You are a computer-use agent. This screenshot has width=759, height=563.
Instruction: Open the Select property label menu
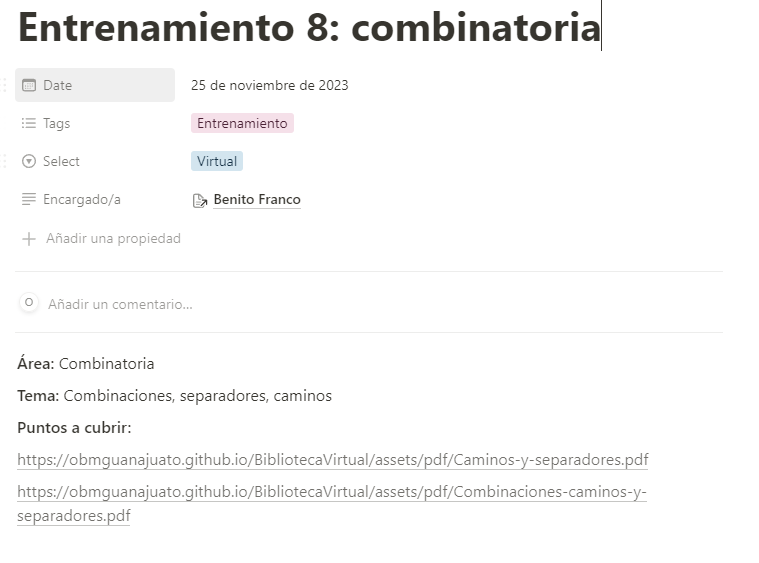click(x=95, y=161)
